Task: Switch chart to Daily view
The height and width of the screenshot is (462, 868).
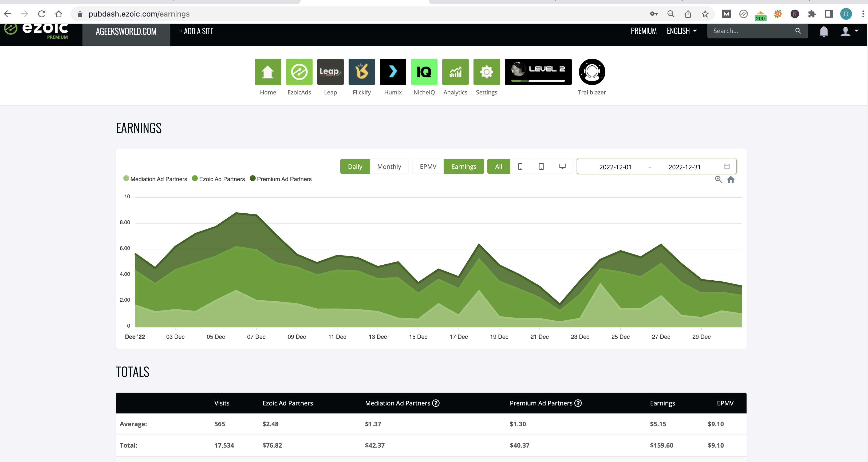Action: [355, 166]
